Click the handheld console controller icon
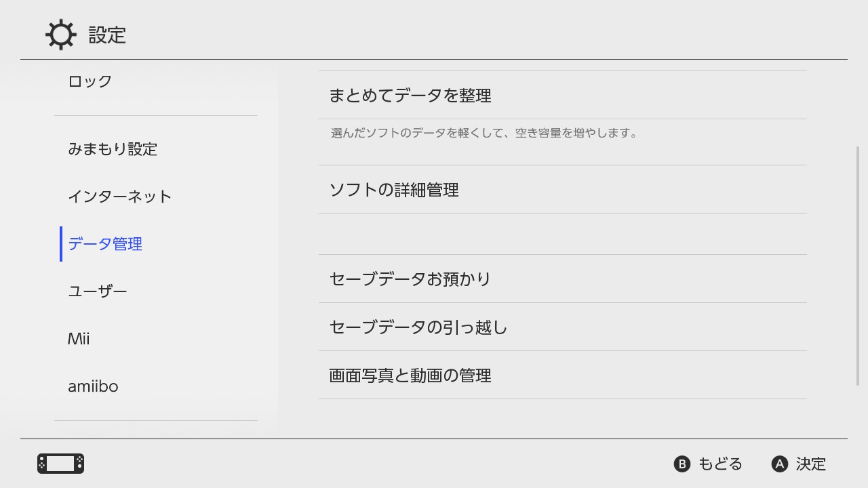Screen dimensions: 868x488 (x=60, y=464)
